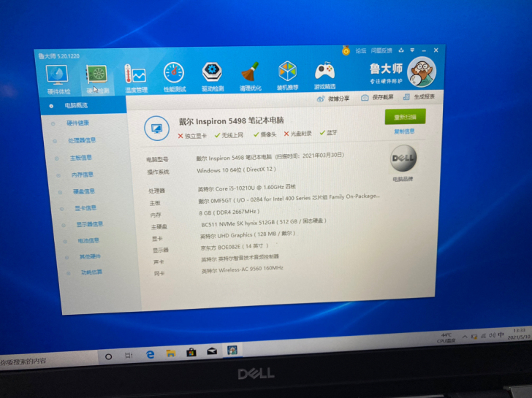
Task: Click the 摄像头 status indicator
Action: (265, 134)
